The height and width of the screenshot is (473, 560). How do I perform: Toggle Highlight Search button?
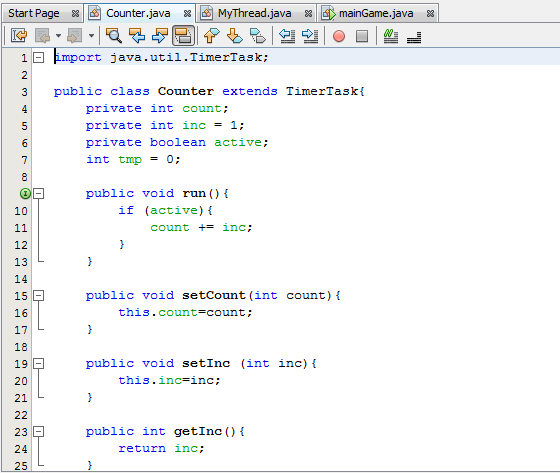point(183,36)
